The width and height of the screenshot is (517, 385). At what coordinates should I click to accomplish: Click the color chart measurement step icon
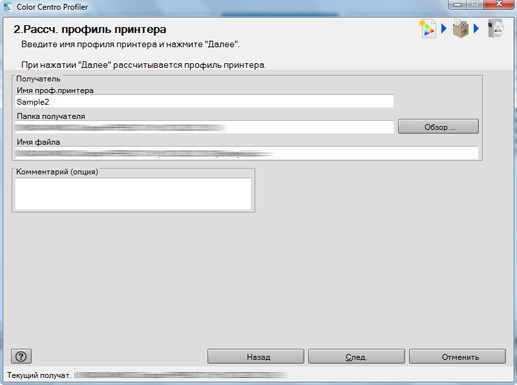click(427, 29)
